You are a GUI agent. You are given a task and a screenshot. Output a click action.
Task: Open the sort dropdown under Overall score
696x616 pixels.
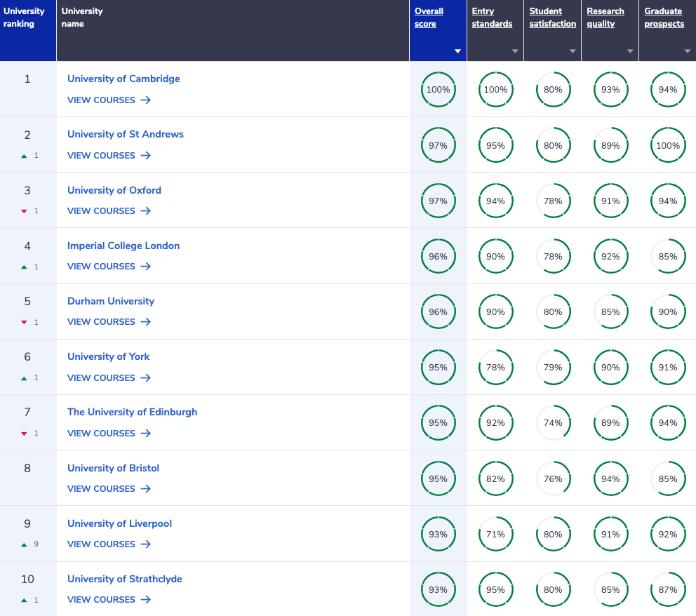click(x=457, y=51)
